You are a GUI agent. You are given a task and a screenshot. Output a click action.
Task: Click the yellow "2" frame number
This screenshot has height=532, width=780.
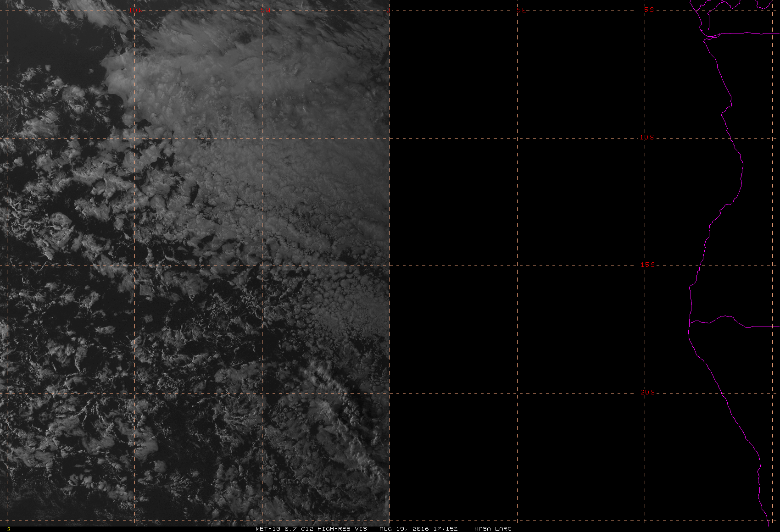coord(9,529)
